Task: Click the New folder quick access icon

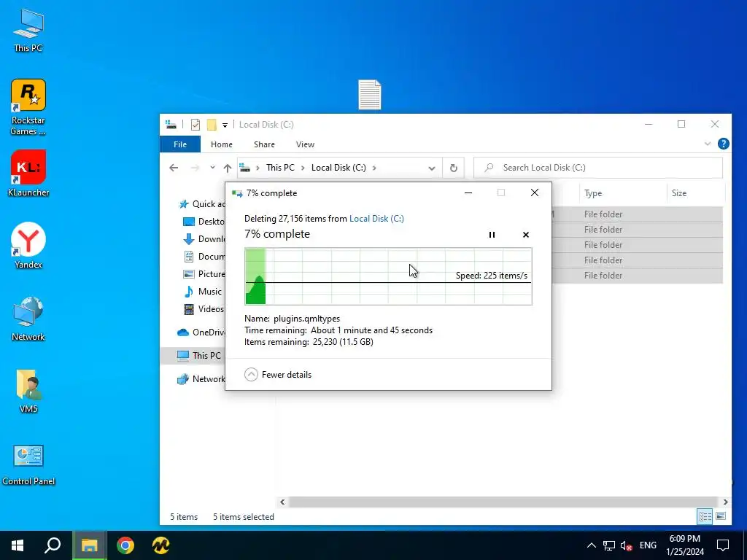Action: (x=212, y=125)
